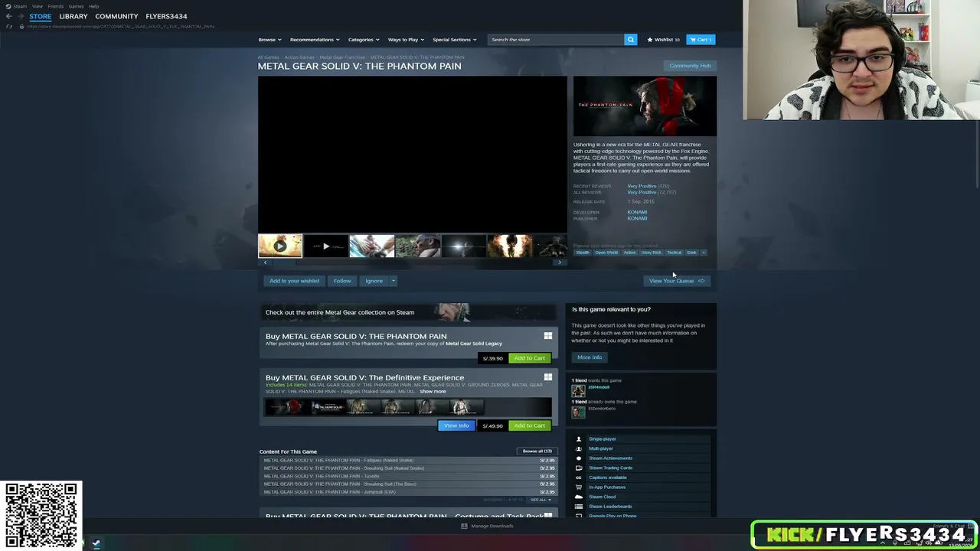Click the Metal Gear collection banner
980x551 pixels.
click(x=408, y=312)
